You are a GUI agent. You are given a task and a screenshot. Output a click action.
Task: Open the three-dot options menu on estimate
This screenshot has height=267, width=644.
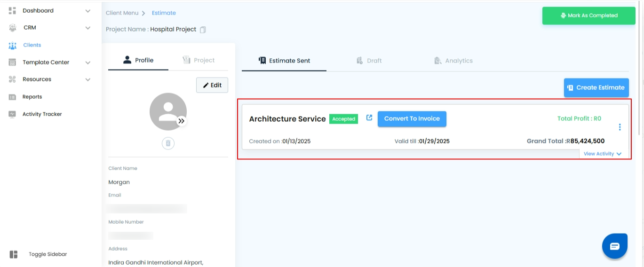pyautogui.click(x=620, y=127)
